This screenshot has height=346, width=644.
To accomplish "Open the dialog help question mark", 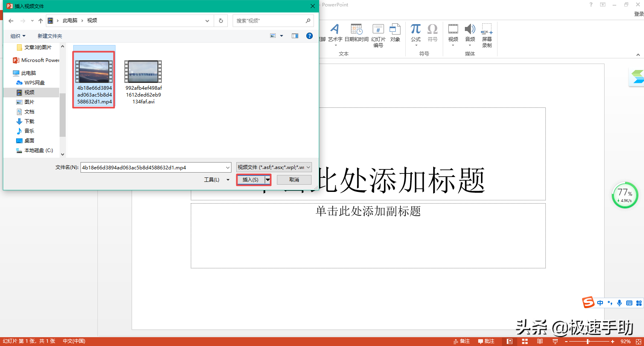I will click(x=309, y=36).
